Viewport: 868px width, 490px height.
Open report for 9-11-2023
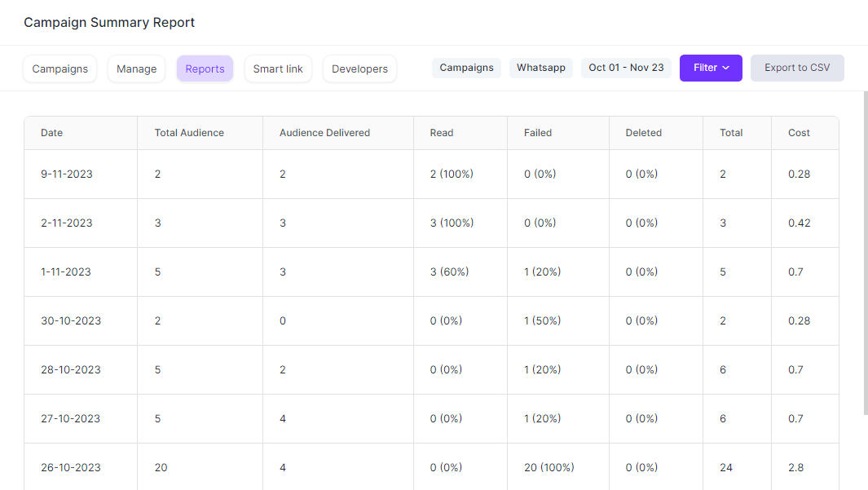(x=67, y=174)
